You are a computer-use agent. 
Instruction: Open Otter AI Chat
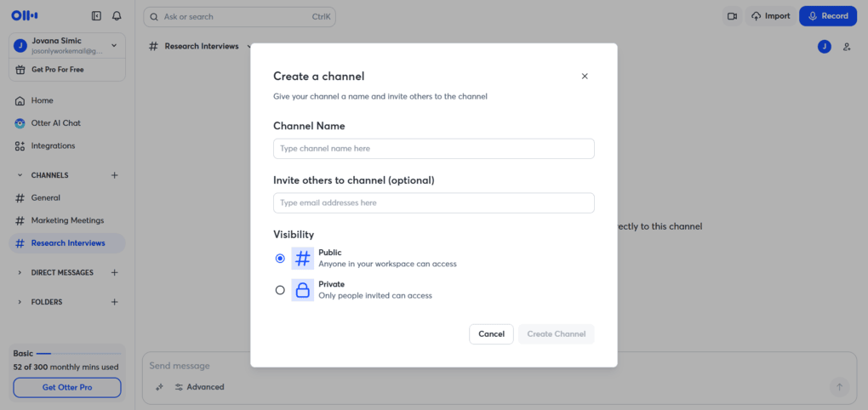coord(55,123)
